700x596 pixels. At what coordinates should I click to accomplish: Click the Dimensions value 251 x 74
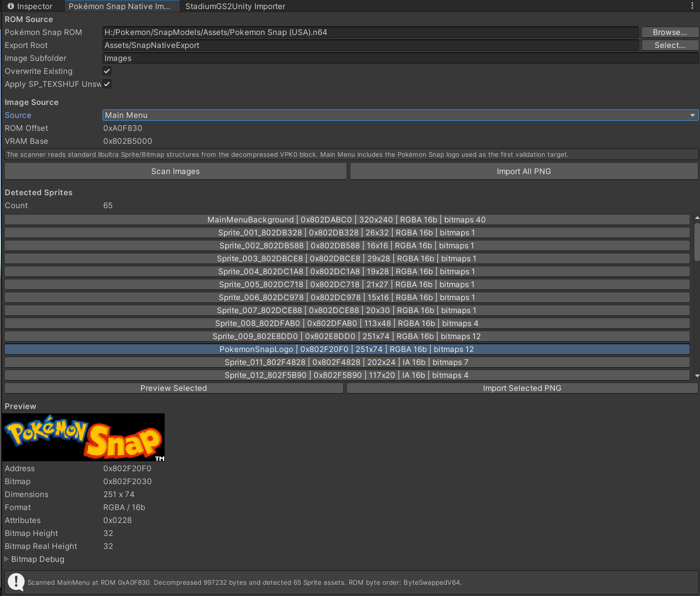[x=119, y=495]
